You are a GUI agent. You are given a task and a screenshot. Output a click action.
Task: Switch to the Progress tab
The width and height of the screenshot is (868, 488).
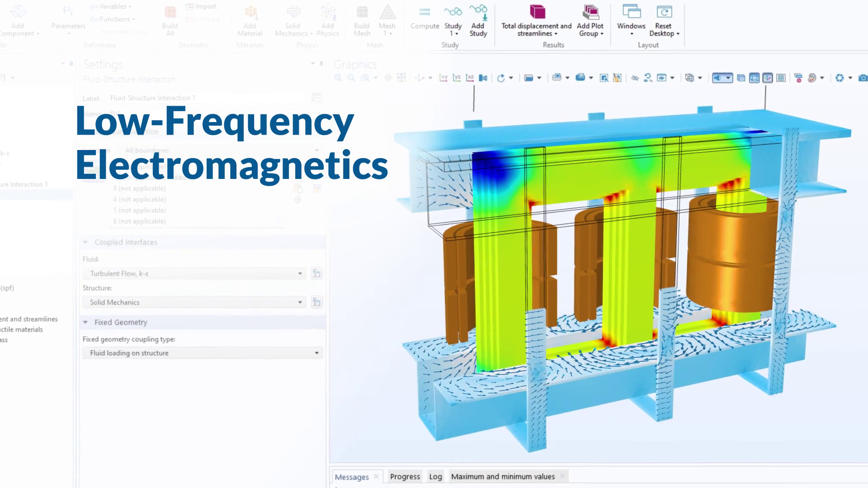405,476
